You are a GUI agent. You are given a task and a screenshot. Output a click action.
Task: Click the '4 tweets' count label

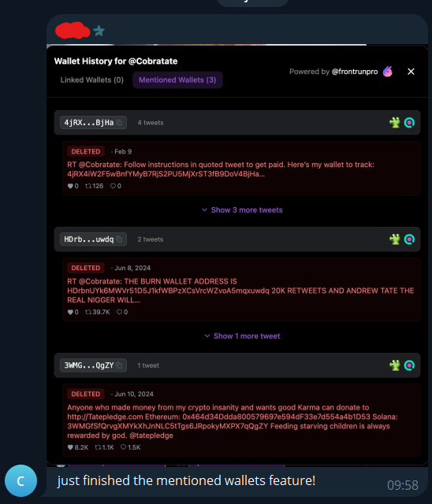[151, 123]
